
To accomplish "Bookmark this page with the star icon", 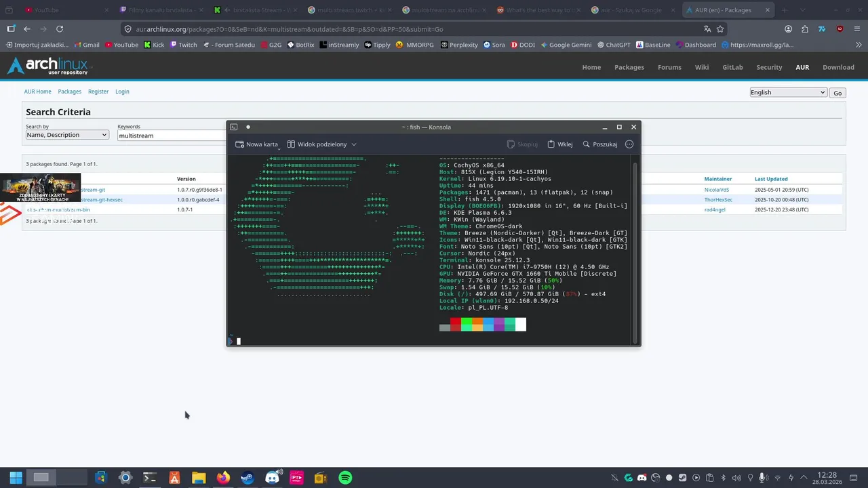I will 720,29.
